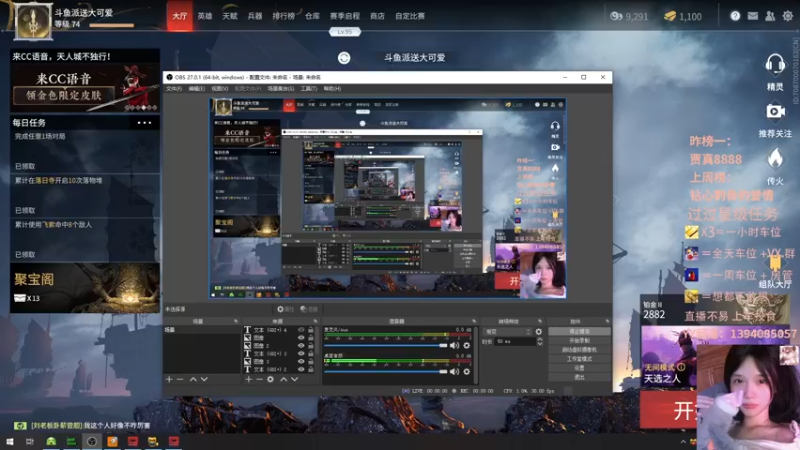The width and height of the screenshot is (800, 450).
Task: Click the OBS icon on the taskbar
Action: tap(92, 441)
